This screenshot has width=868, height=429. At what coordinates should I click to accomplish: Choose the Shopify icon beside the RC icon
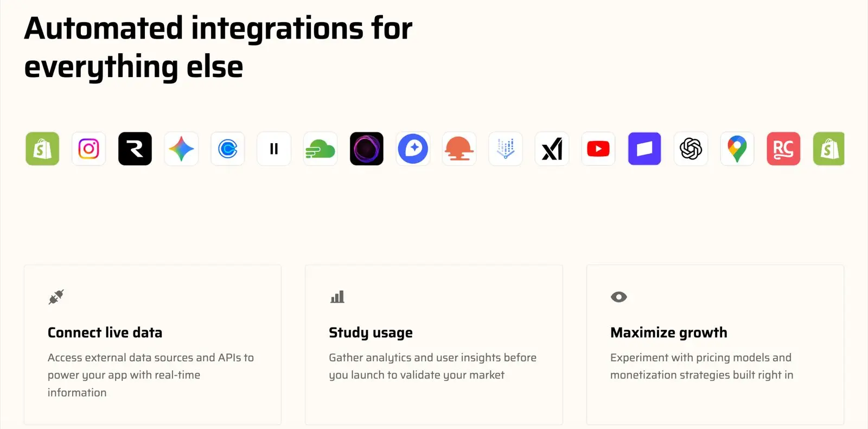coord(829,149)
